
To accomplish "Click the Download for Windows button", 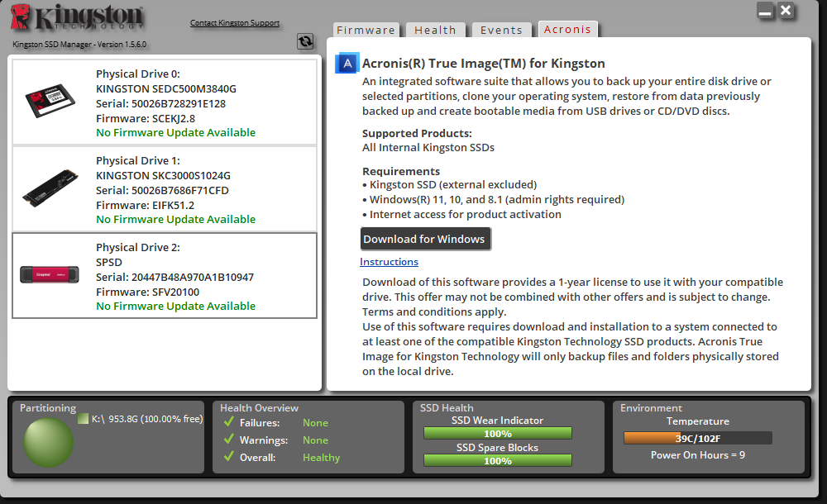I will 425,239.
